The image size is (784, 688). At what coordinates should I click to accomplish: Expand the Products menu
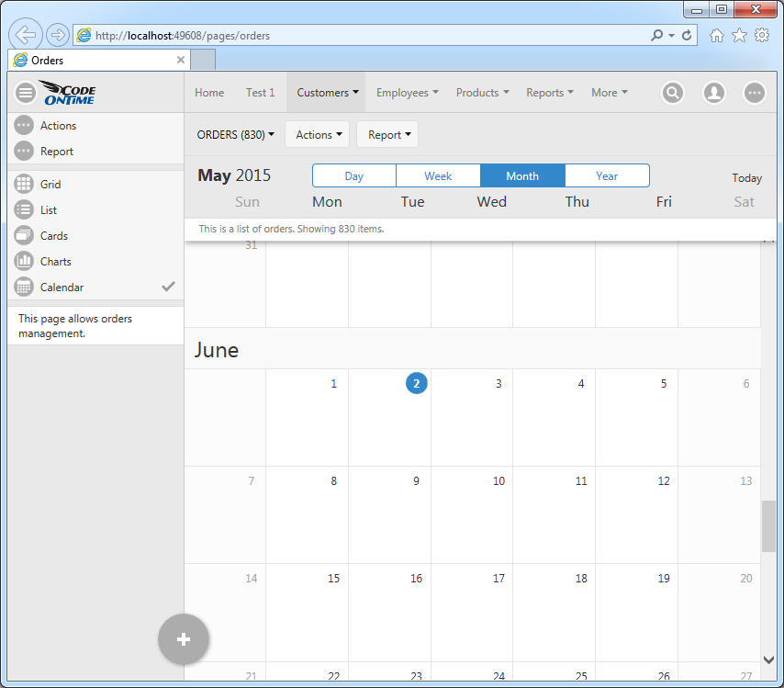(483, 93)
